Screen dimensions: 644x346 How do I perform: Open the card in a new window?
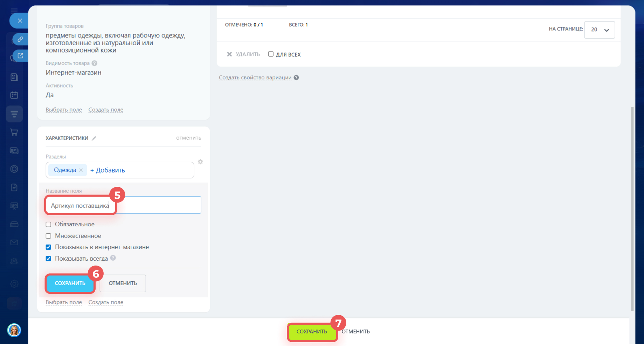point(20,56)
